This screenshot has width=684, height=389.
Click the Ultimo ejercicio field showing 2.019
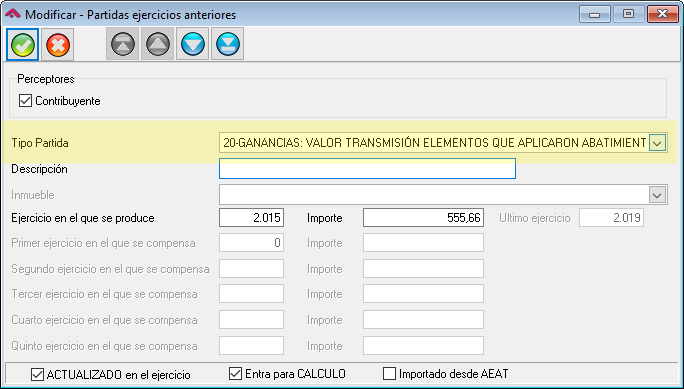coord(611,218)
